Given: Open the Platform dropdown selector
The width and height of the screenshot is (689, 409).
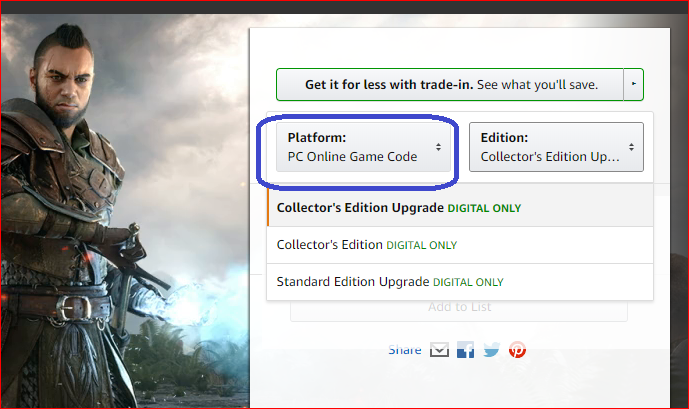Looking at the screenshot, I should point(363,147).
